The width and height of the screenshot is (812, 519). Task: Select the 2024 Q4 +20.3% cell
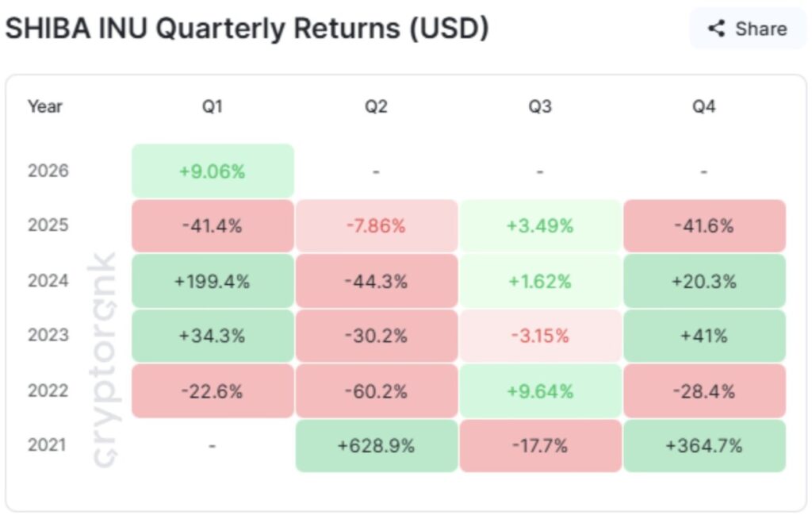point(704,281)
